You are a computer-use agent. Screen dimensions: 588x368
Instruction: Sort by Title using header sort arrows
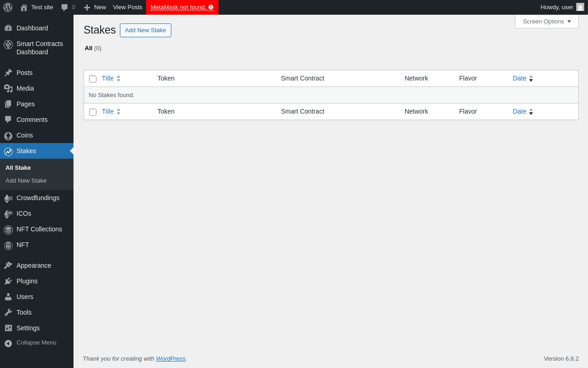[119, 79]
